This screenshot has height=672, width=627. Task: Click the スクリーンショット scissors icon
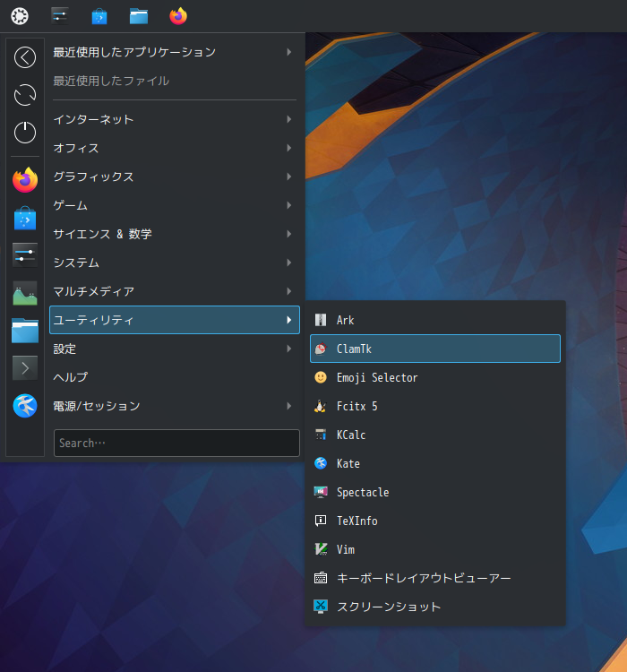tap(321, 607)
